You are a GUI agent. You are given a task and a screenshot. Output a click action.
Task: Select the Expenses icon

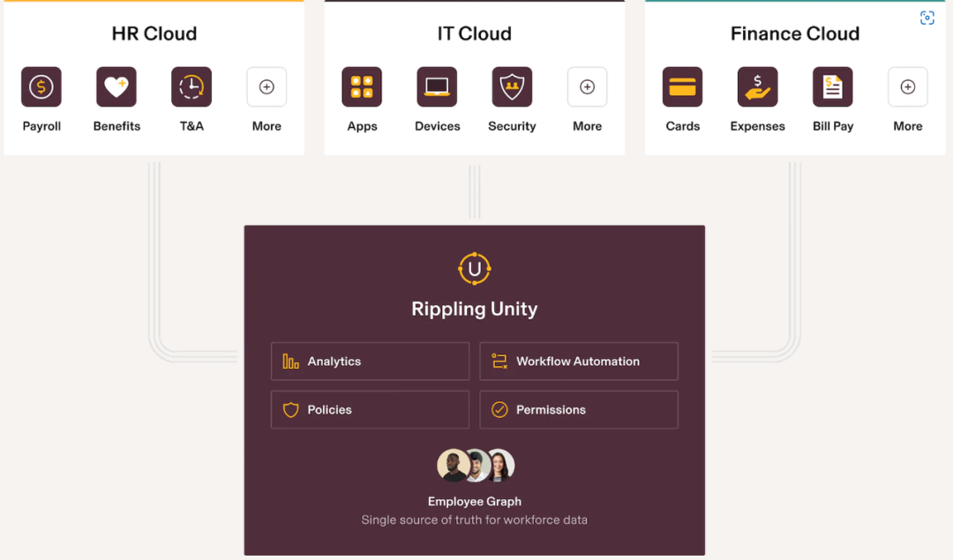click(x=757, y=86)
